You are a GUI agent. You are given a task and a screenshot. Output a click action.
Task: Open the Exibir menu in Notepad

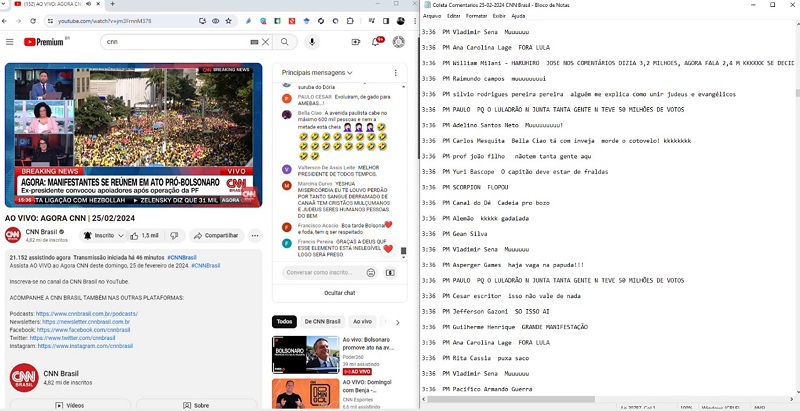[x=498, y=16]
